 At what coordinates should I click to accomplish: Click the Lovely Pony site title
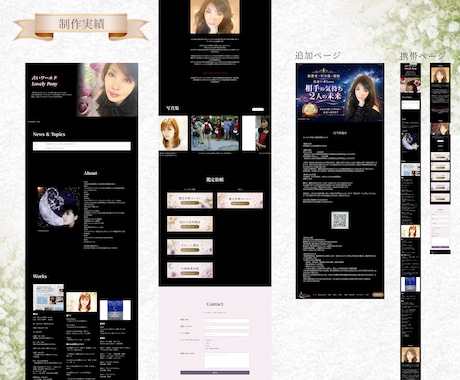[x=44, y=84]
